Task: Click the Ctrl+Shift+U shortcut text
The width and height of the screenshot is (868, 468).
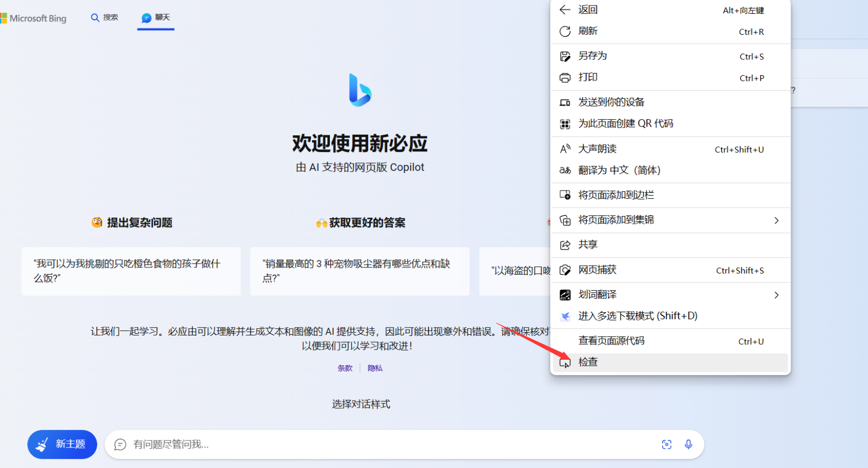Action: click(739, 150)
